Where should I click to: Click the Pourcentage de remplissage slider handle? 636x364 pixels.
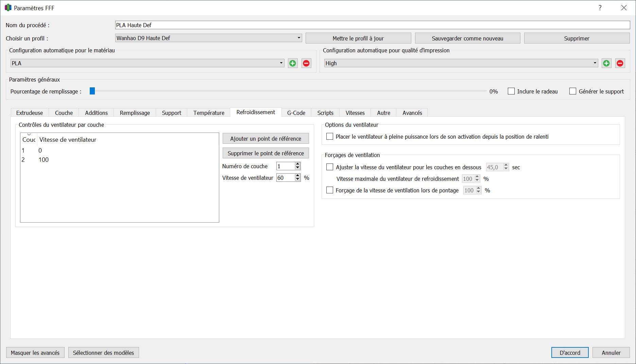[92, 91]
